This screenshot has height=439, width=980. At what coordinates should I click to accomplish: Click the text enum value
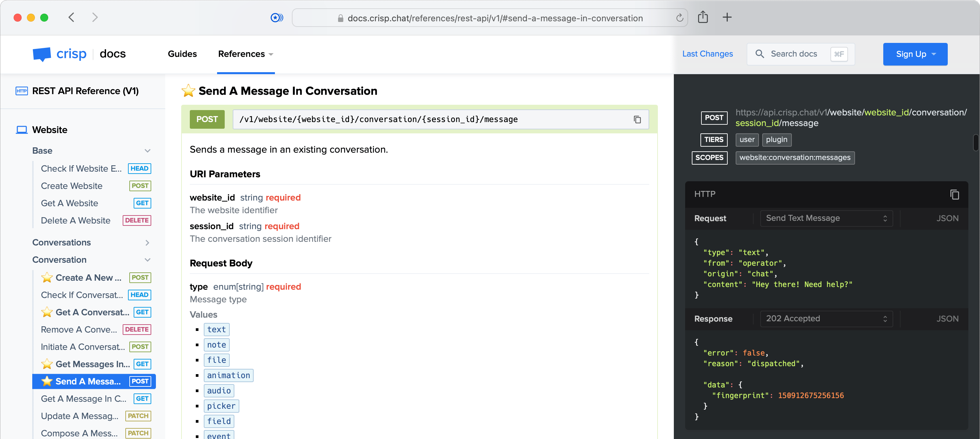pos(216,330)
